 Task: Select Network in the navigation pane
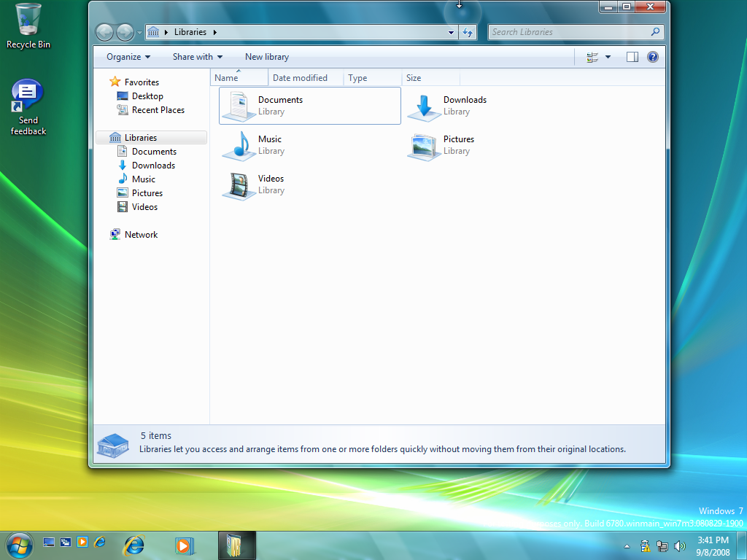tap(141, 235)
